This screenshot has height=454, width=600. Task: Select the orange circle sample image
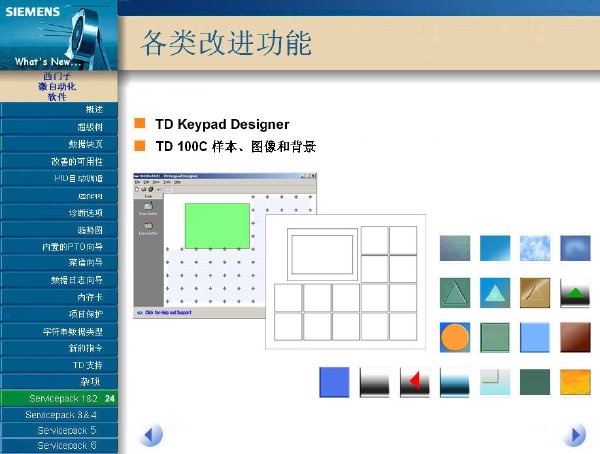click(x=455, y=337)
